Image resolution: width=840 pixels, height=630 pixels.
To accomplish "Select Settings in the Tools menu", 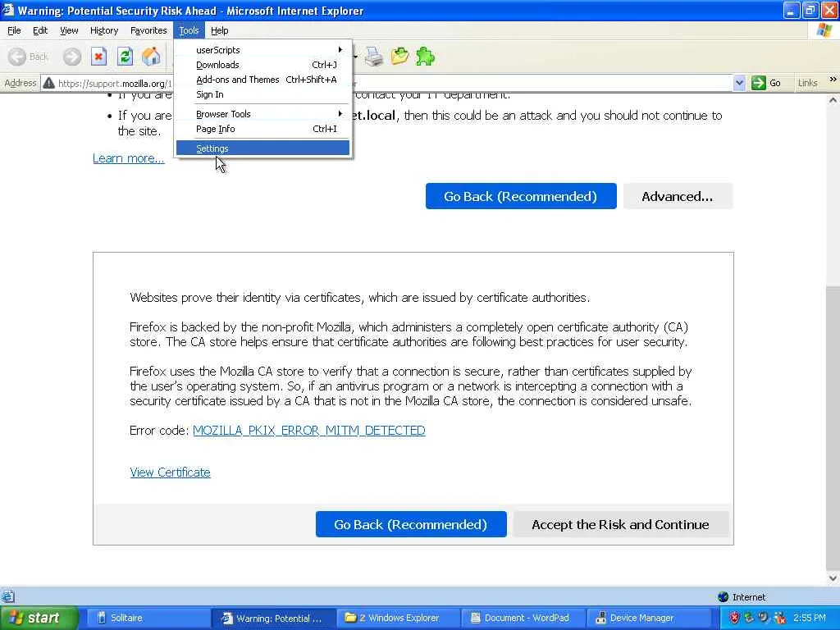I will pos(262,148).
